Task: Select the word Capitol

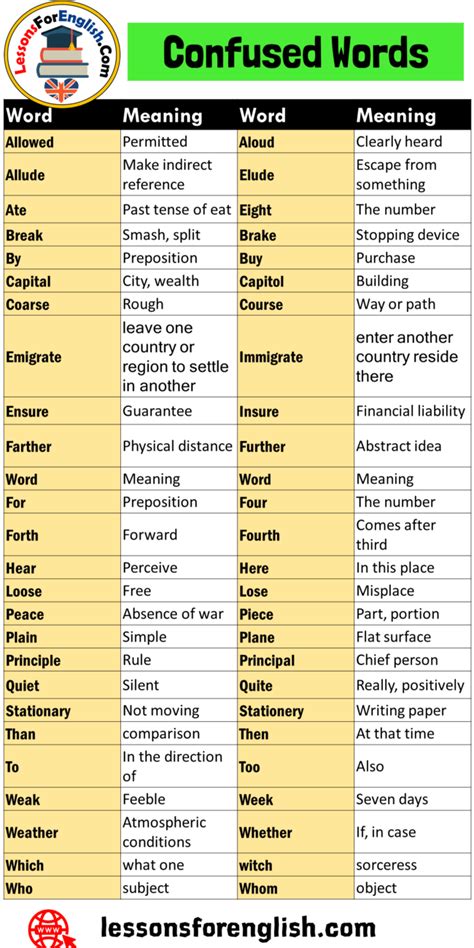Action: click(262, 282)
